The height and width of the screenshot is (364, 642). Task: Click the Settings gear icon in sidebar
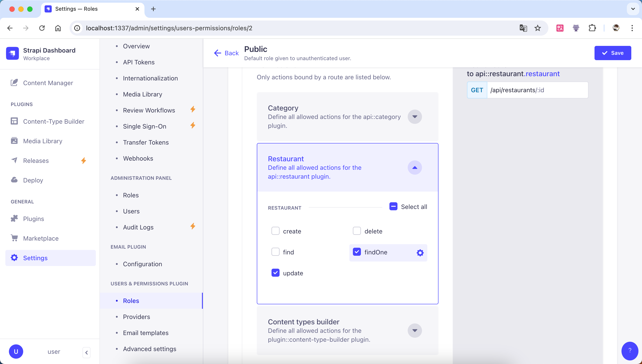click(x=14, y=258)
